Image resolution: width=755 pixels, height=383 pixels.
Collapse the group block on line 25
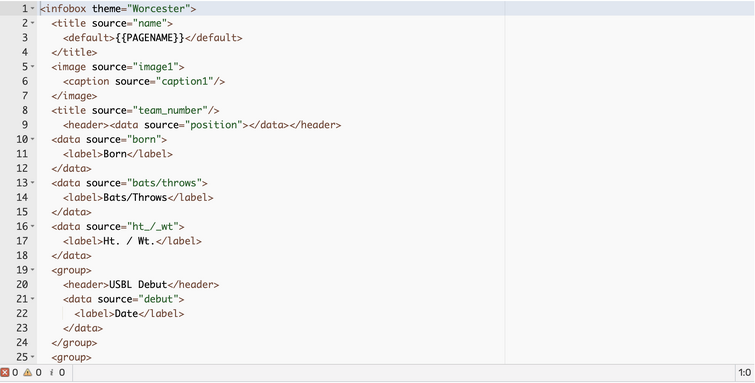pos(32,357)
